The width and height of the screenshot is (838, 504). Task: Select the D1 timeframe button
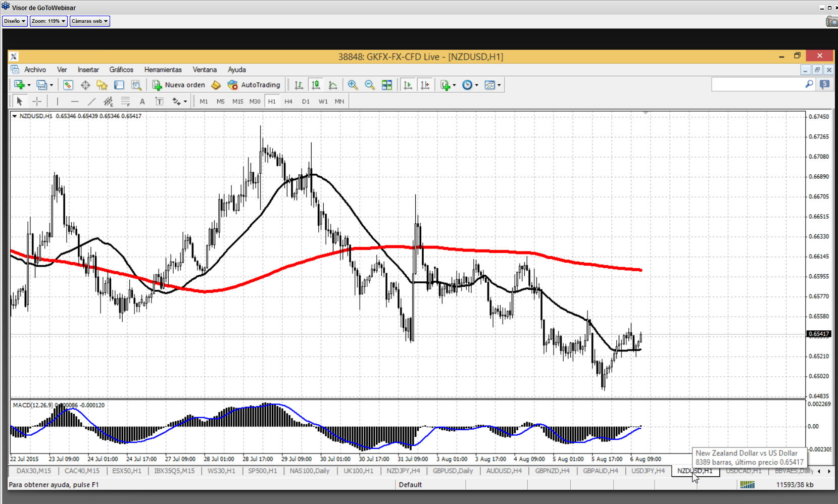pos(306,102)
